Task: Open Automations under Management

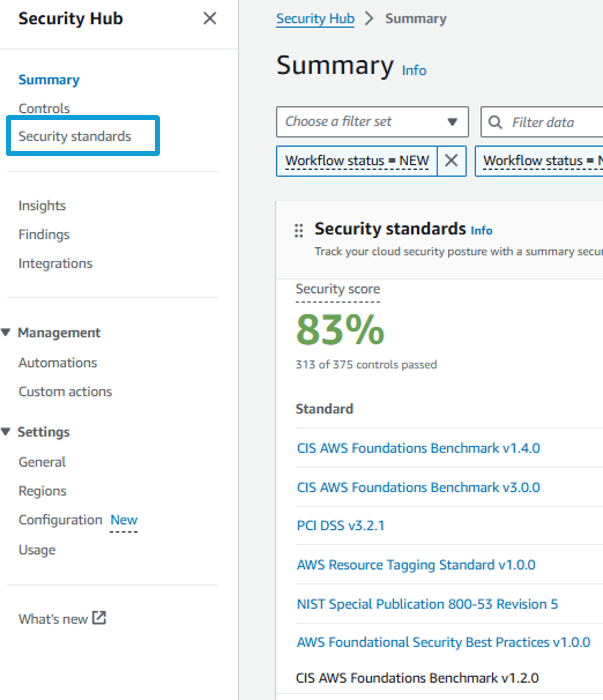Action: (x=58, y=363)
